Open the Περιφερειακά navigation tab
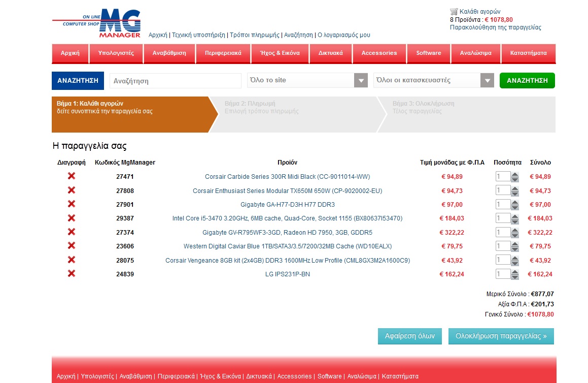Image resolution: width=588 pixels, height=383 pixels. [x=223, y=53]
